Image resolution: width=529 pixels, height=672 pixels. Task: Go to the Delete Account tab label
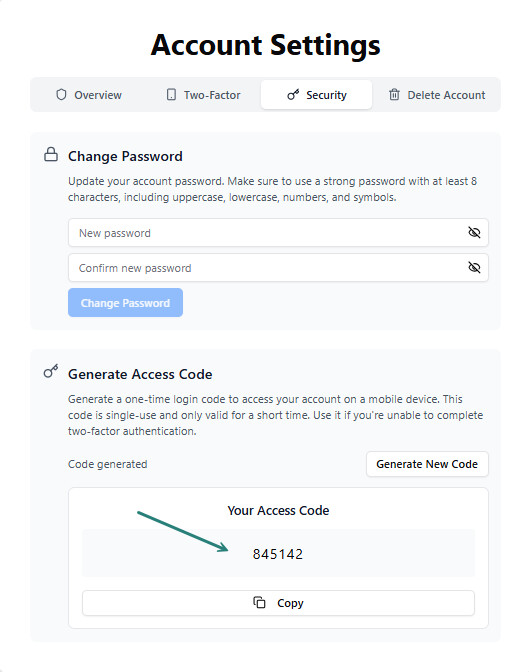pos(446,95)
